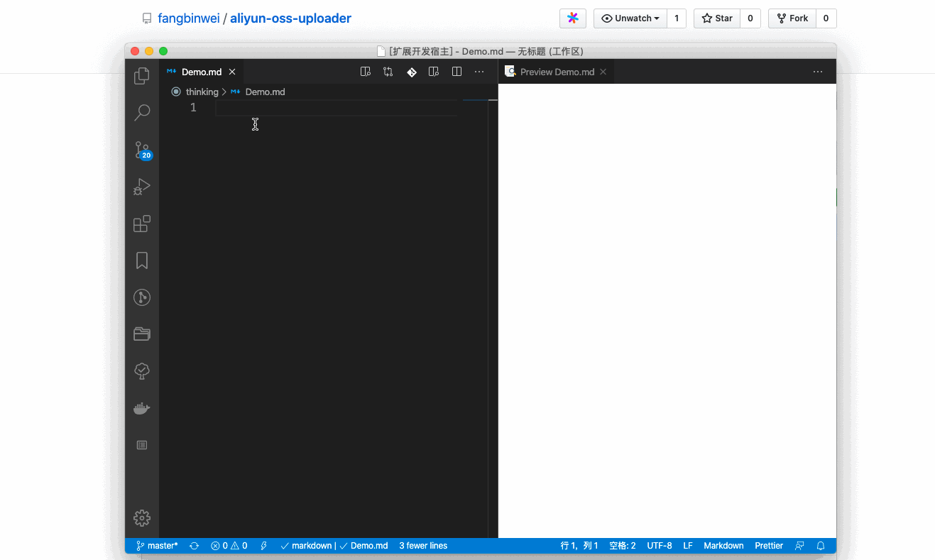The image size is (935, 560).
Task: Open the Search view in activity bar
Action: point(142,112)
